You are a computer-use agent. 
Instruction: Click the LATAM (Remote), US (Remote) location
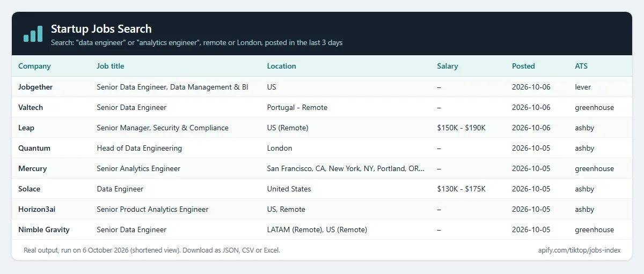317,229
